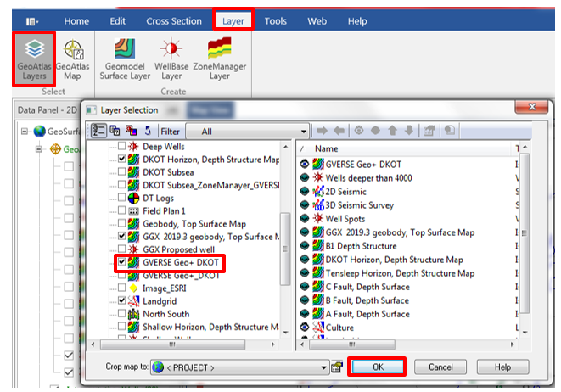
Task: Select the Well Spots row
Action: click(x=345, y=219)
